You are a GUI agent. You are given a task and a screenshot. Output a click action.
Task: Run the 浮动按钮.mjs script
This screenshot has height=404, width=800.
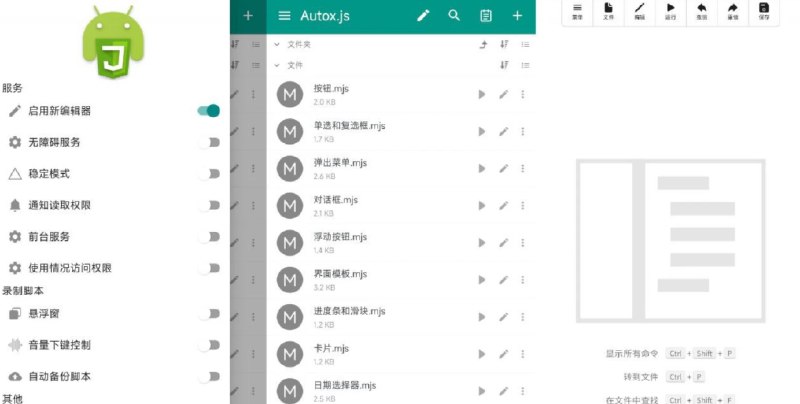(x=481, y=243)
